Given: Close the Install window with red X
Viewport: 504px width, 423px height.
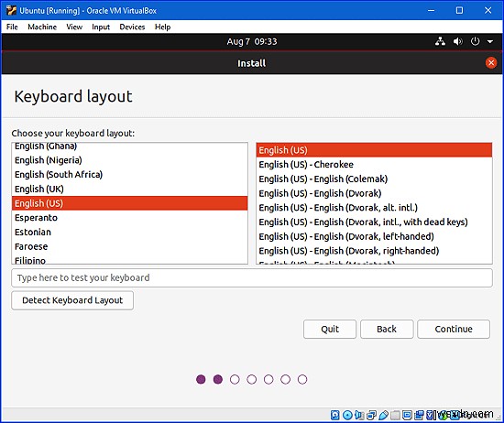Looking at the screenshot, I should [491, 63].
